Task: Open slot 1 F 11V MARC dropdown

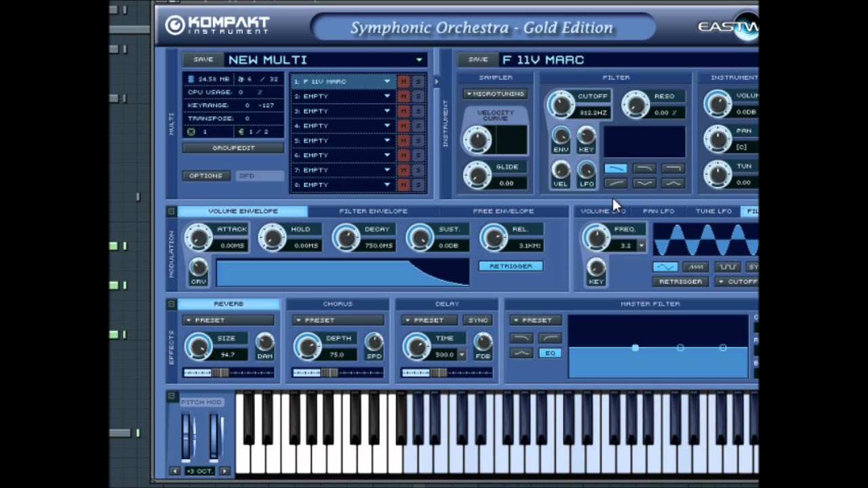Action: pyautogui.click(x=387, y=81)
